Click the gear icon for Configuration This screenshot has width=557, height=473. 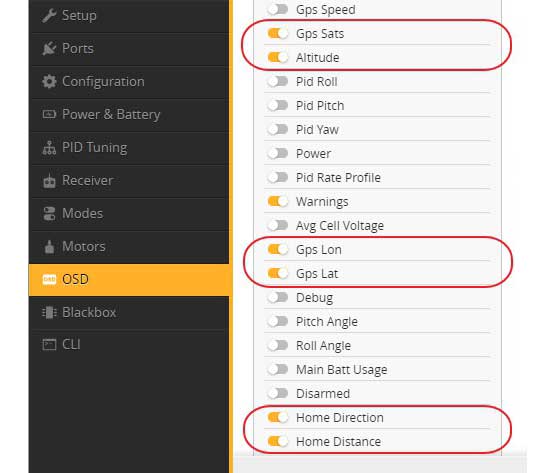(49, 82)
